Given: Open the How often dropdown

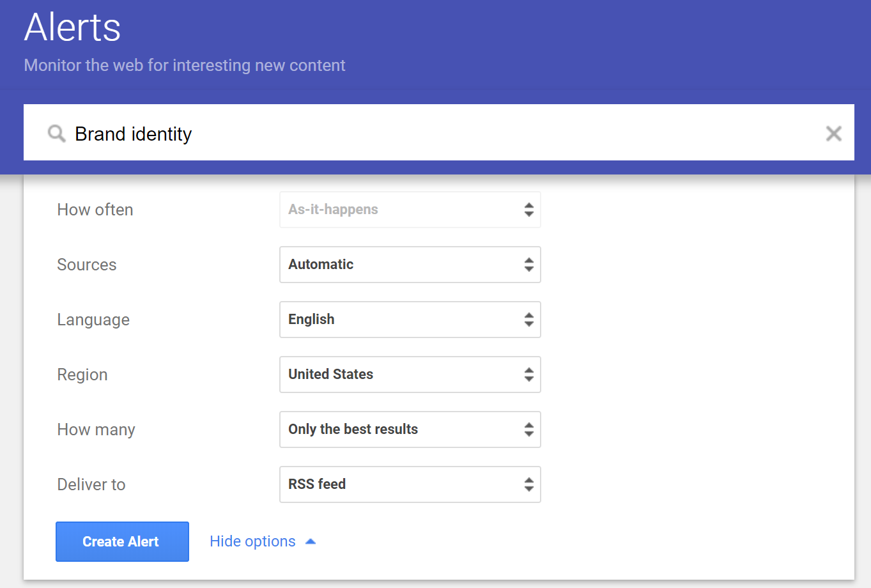Looking at the screenshot, I should [409, 209].
